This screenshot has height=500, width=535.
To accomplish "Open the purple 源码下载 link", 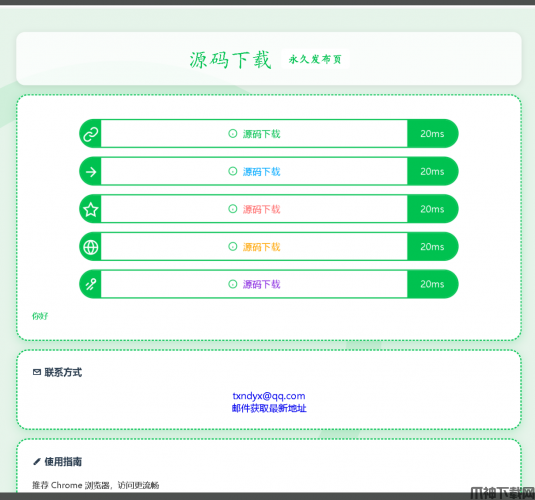I will pyautogui.click(x=261, y=284).
